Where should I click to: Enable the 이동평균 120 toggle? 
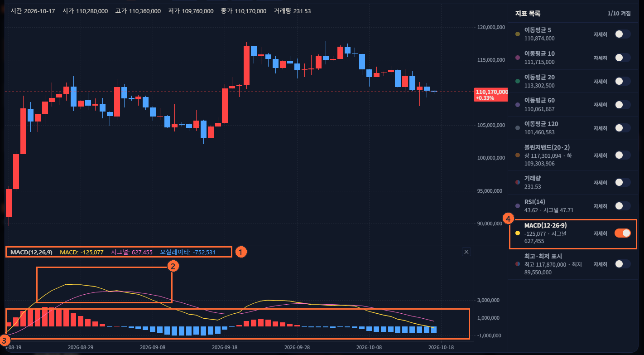[623, 128]
